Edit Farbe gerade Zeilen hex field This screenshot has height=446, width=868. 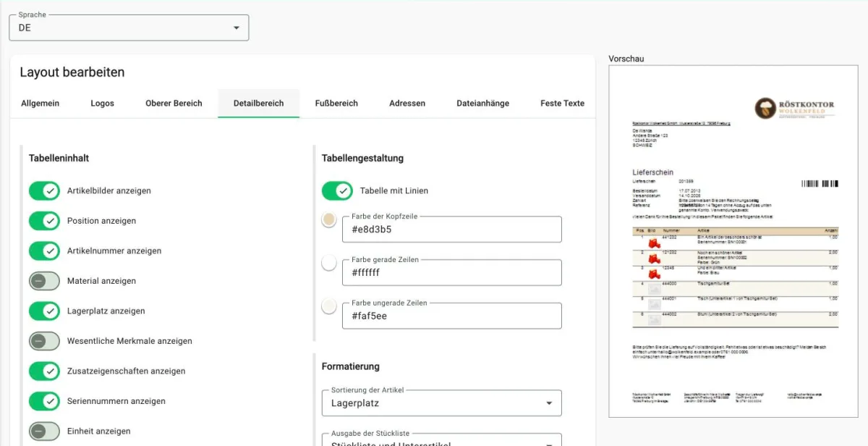click(451, 273)
